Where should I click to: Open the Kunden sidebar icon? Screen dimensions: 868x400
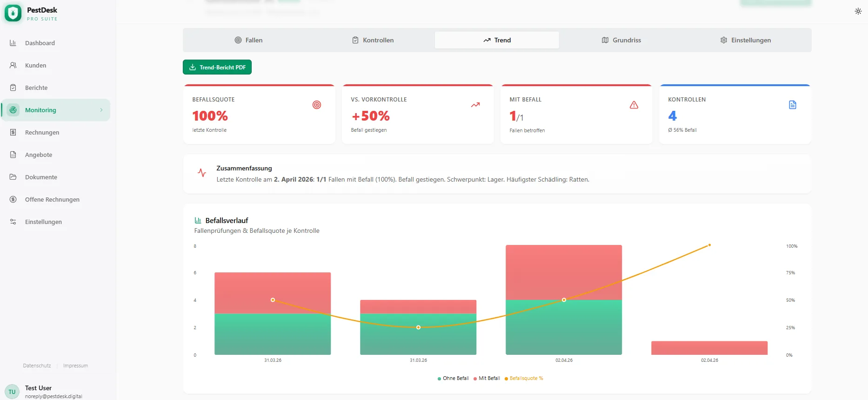click(x=13, y=65)
